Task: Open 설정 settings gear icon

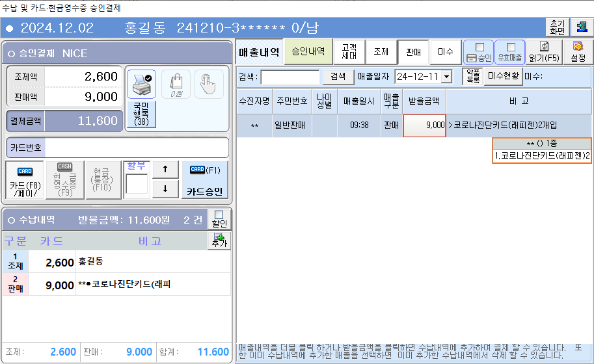Action: pos(578,52)
